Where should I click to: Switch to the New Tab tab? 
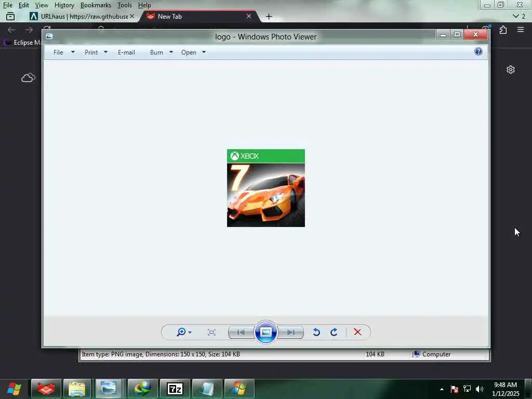click(198, 16)
